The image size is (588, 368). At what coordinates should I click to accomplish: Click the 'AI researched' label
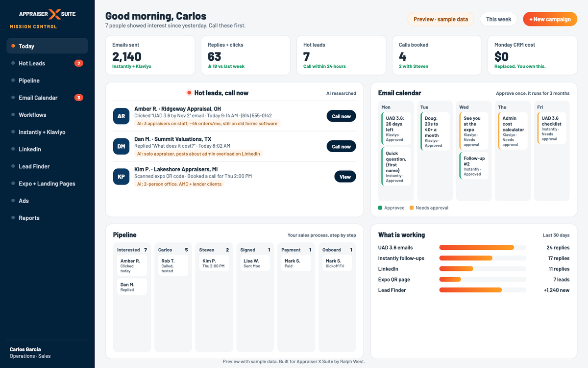click(341, 93)
